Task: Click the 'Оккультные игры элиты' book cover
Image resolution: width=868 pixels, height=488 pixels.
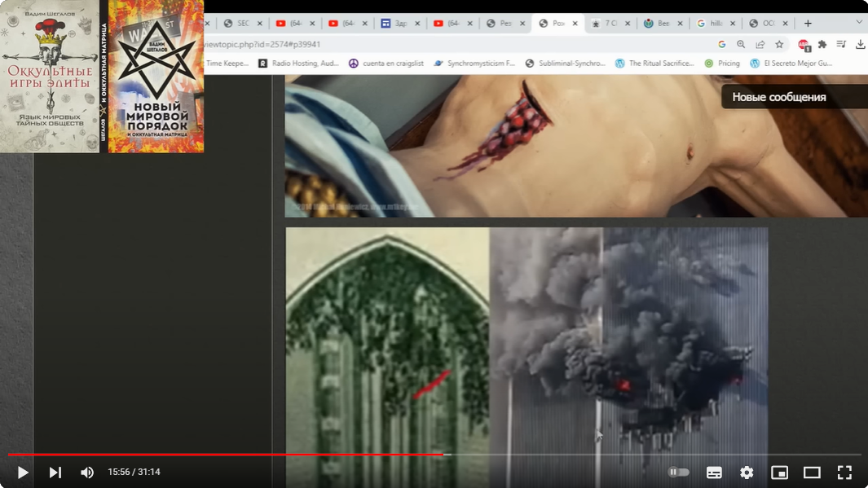Action: (x=50, y=77)
